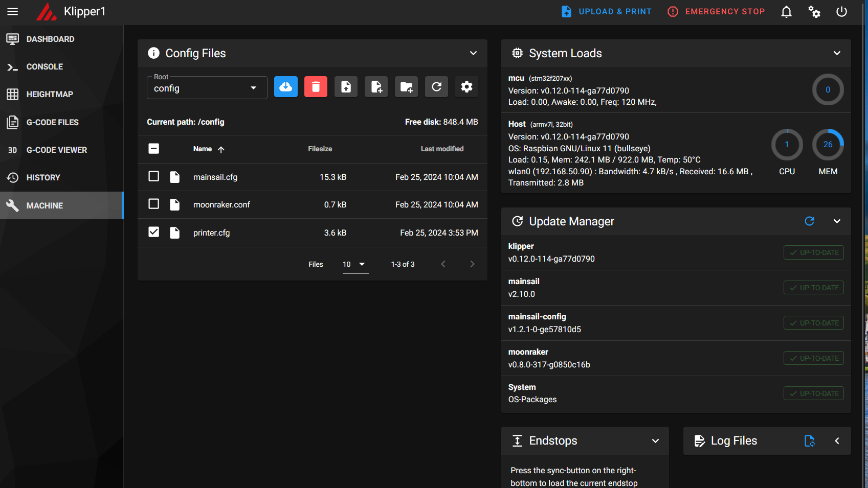This screenshot has width=868, height=488.
Task: Click the MEM usage circular gauge
Action: point(828,145)
